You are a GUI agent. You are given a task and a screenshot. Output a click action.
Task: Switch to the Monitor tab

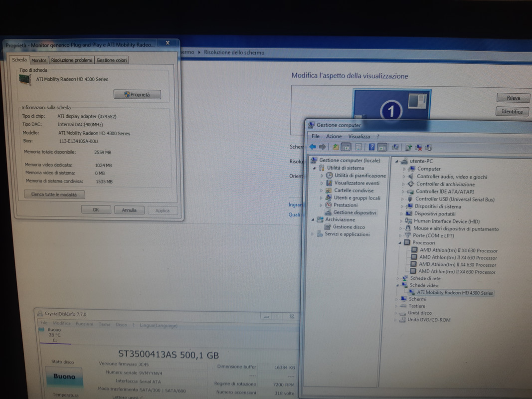click(39, 60)
